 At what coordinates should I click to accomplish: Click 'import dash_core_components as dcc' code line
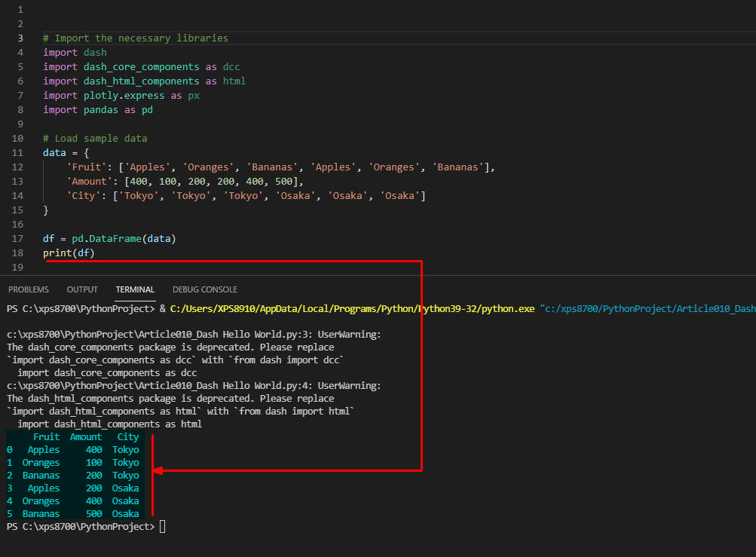(x=141, y=67)
